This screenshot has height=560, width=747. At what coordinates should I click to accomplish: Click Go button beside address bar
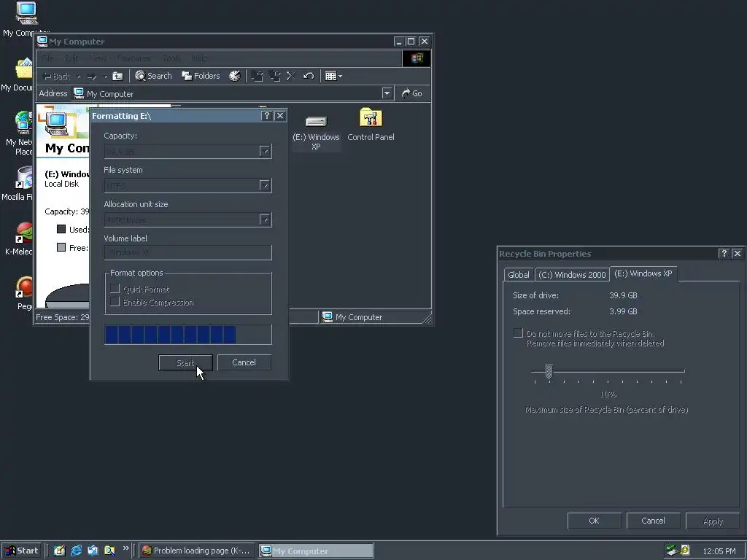412,93
